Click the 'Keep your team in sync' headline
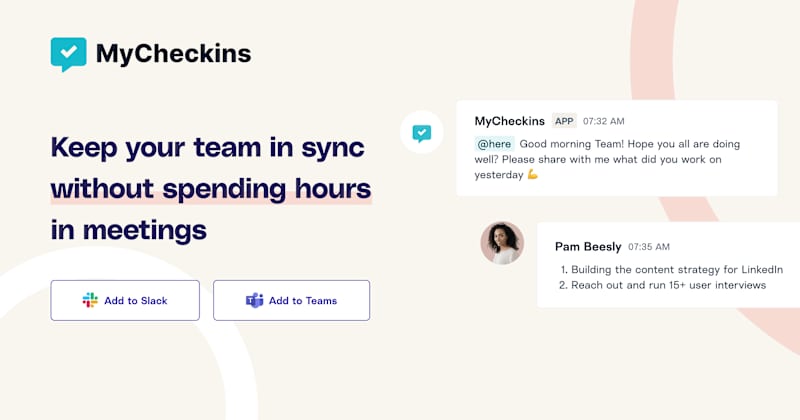The height and width of the screenshot is (420, 800). [208, 148]
